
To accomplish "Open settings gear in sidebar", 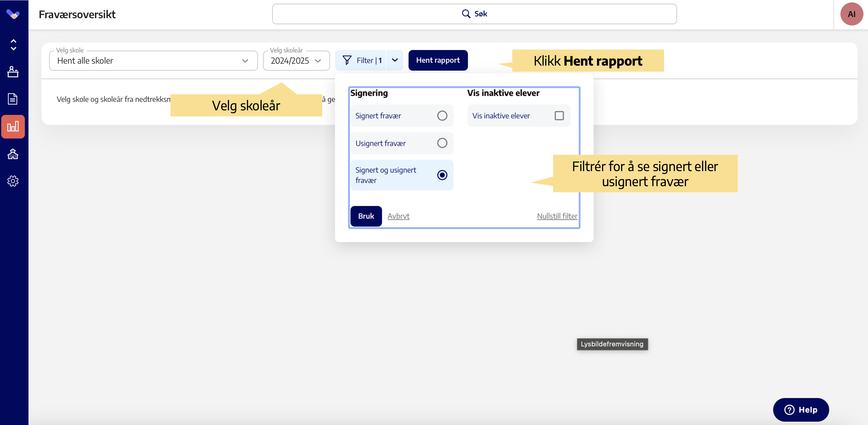I will click(x=13, y=181).
